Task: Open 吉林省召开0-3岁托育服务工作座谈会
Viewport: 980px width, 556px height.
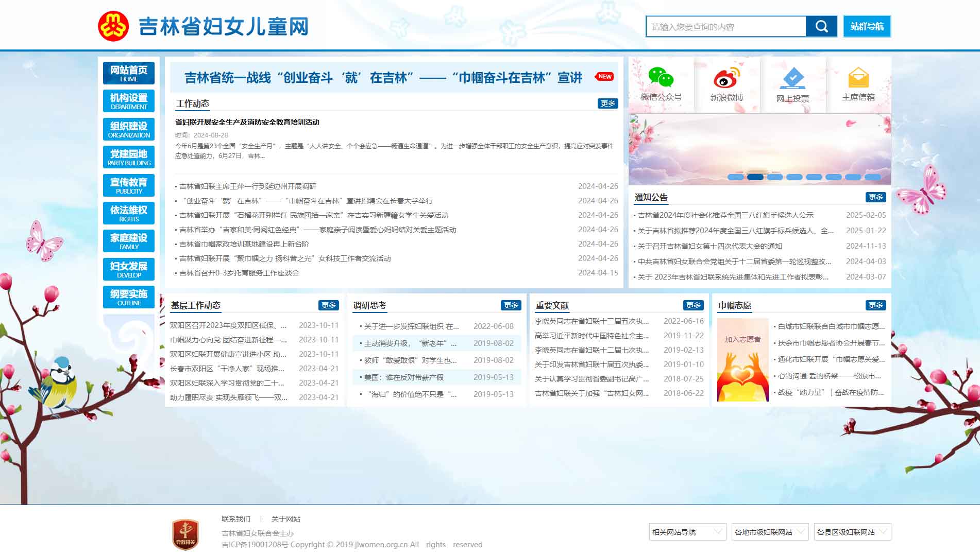Action: [x=239, y=273]
